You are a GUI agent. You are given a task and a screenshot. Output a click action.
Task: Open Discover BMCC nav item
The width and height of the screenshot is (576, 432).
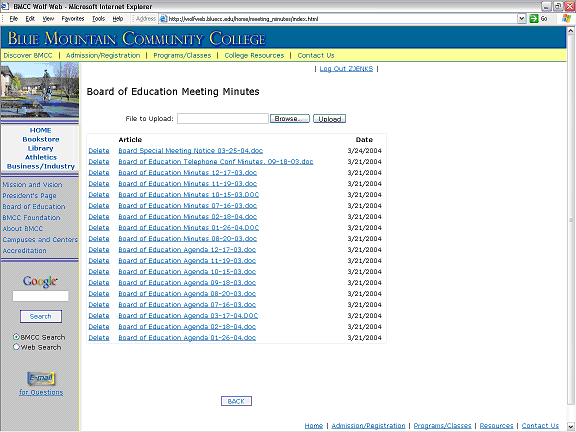click(28, 55)
